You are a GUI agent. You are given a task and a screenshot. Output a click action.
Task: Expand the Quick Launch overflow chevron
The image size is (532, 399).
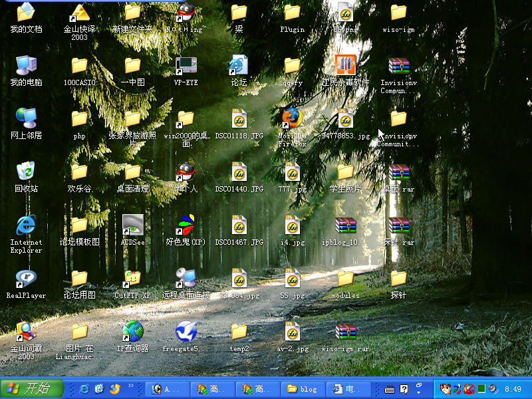(131, 386)
